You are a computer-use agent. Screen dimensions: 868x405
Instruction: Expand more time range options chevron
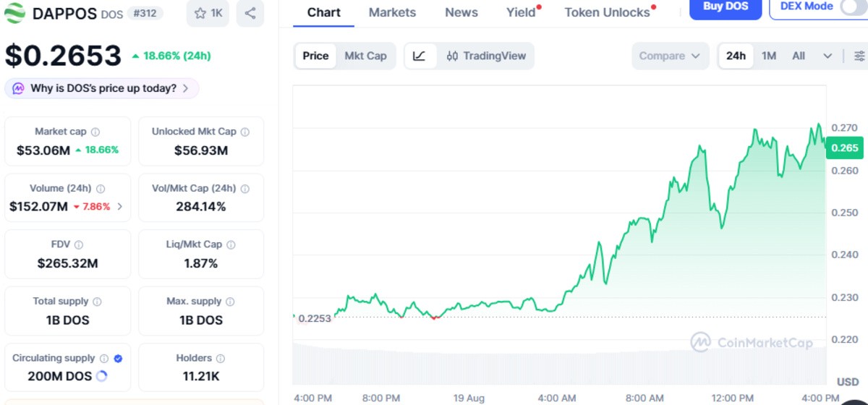[x=827, y=56]
